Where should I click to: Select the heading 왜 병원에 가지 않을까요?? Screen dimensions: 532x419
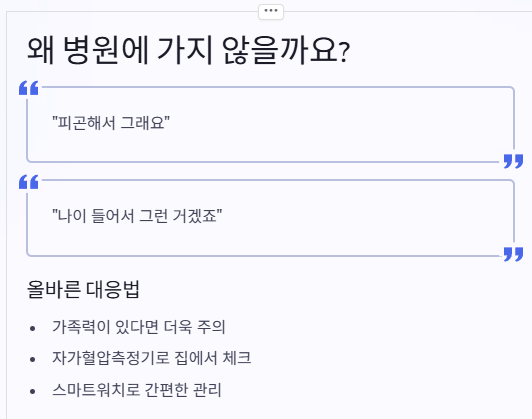pos(188,51)
